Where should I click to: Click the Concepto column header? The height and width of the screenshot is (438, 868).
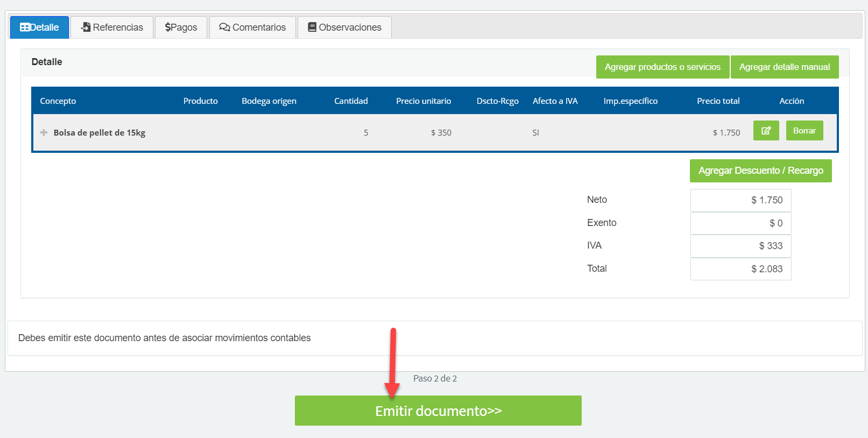click(x=58, y=101)
